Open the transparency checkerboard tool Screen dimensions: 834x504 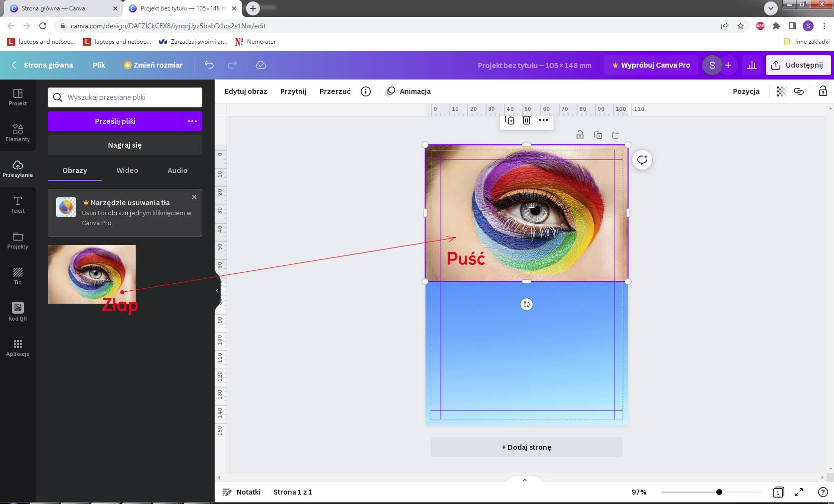[781, 91]
